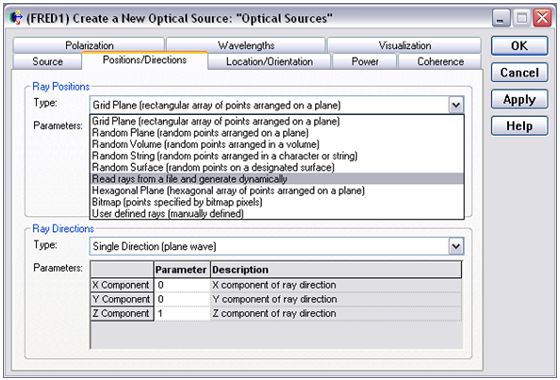Image resolution: width=560 pixels, height=380 pixels.
Task: Click the Apply button
Action: [x=519, y=99]
